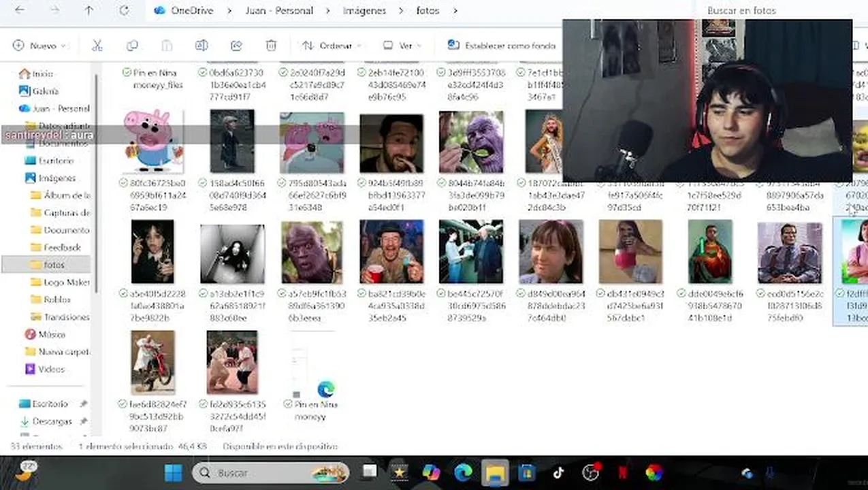Click Establecer como fondo button
This screenshot has width=868, height=490.
pos(502,46)
